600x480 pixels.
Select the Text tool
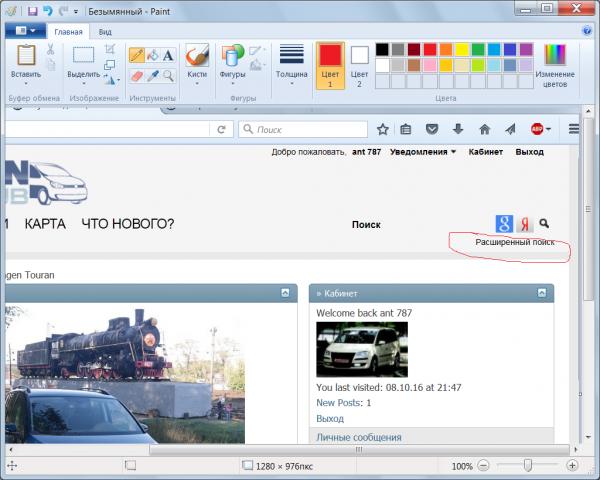tap(168, 55)
